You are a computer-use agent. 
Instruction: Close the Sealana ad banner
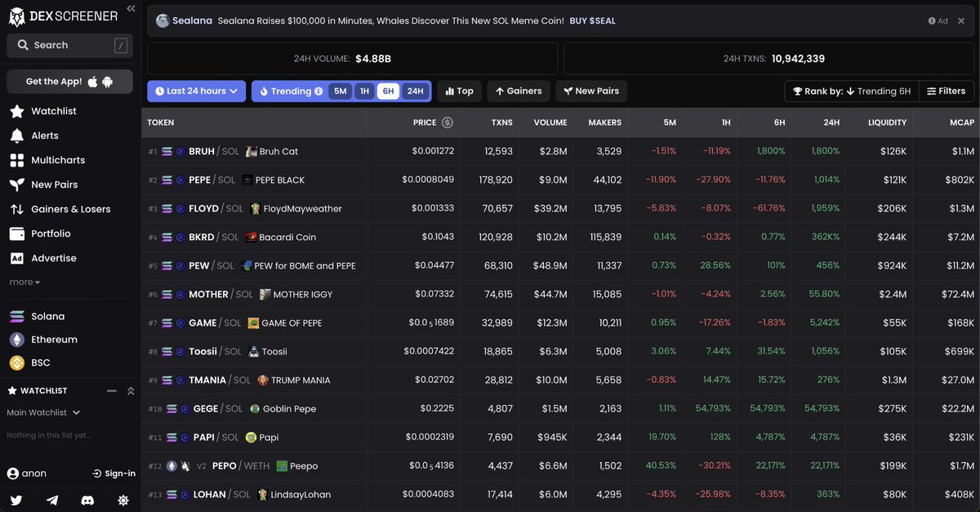pos(962,21)
